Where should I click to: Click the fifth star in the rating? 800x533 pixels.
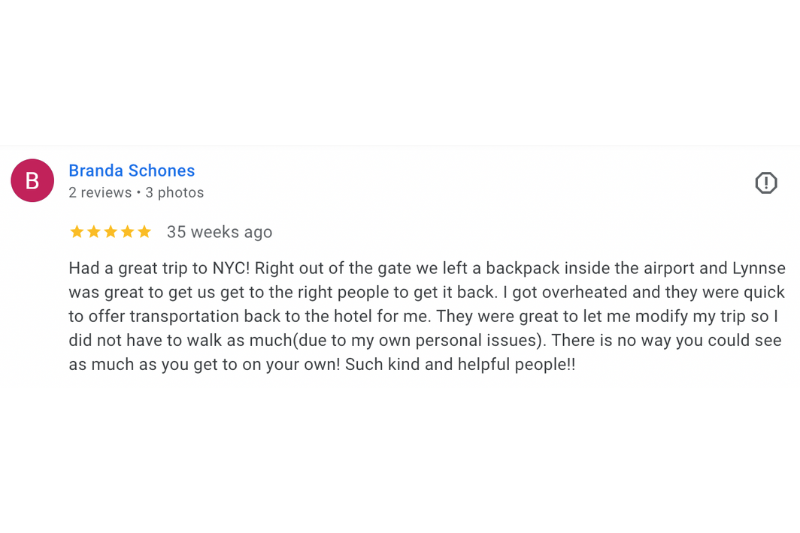144,232
